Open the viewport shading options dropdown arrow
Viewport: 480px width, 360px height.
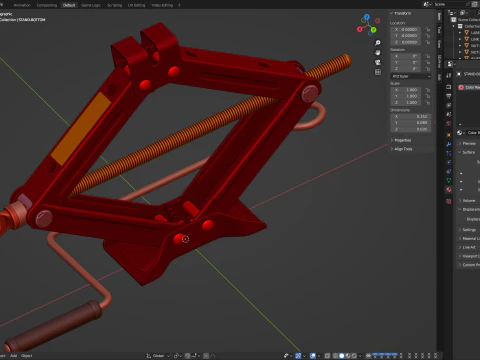360,356
